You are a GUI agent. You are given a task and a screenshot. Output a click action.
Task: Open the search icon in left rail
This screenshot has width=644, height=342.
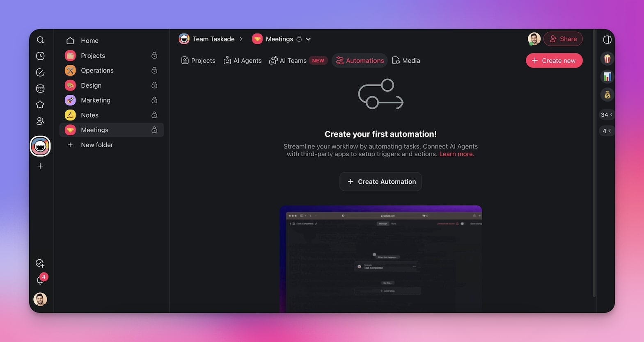click(40, 40)
